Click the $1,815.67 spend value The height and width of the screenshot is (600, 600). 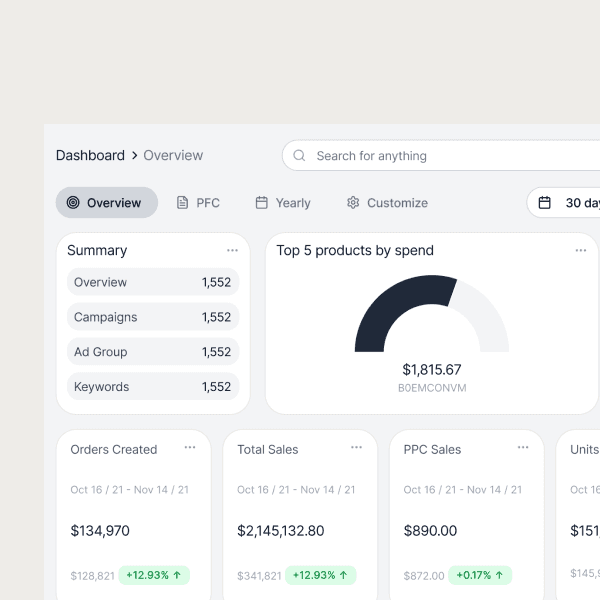pos(432,370)
